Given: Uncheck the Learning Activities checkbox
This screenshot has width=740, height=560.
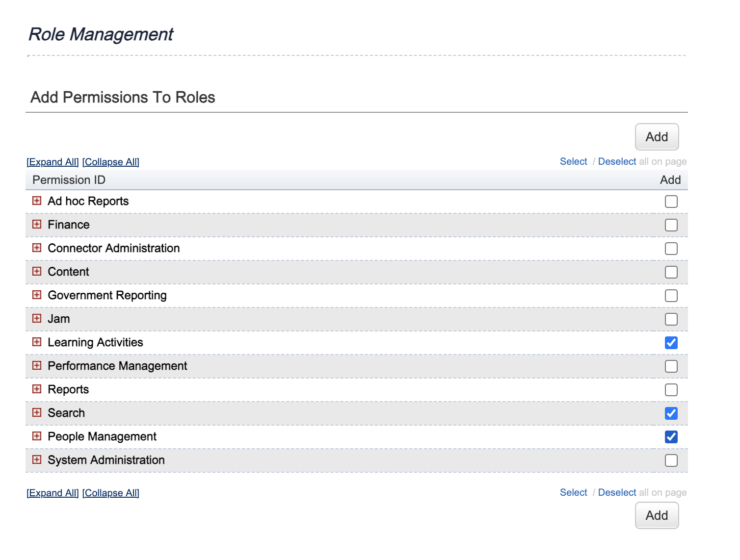Looking at the screenshot, I should point(671,343).
